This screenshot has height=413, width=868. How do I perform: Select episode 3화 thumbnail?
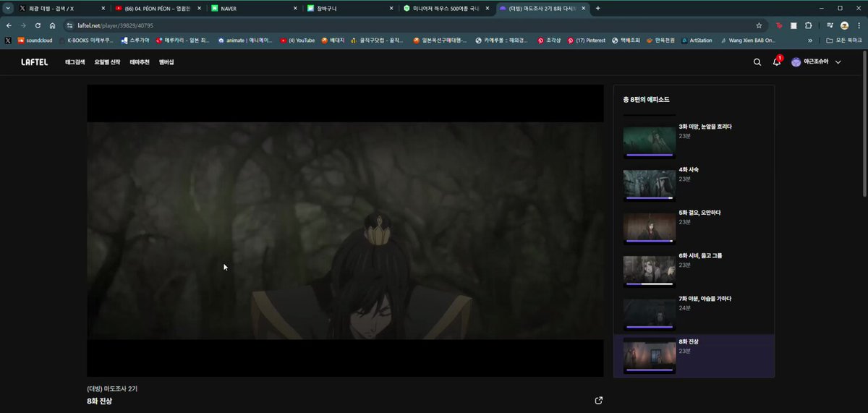[x=650, y=142]
